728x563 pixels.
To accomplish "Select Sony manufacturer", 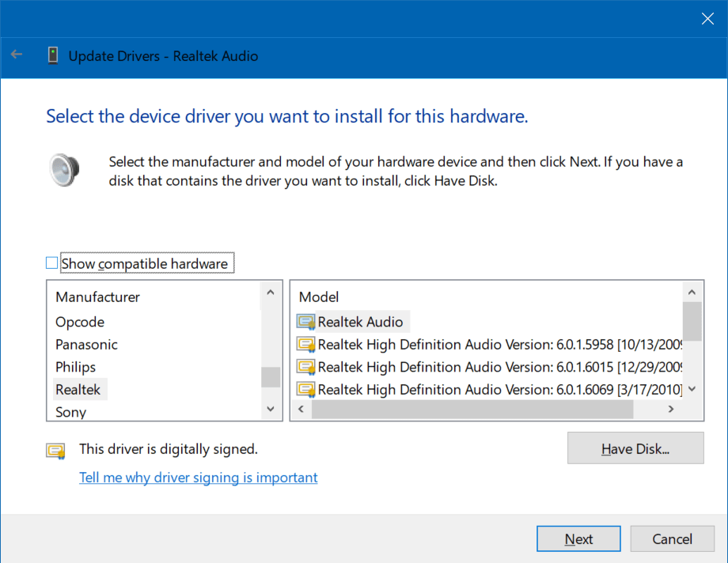I will [x=70, y=412].
